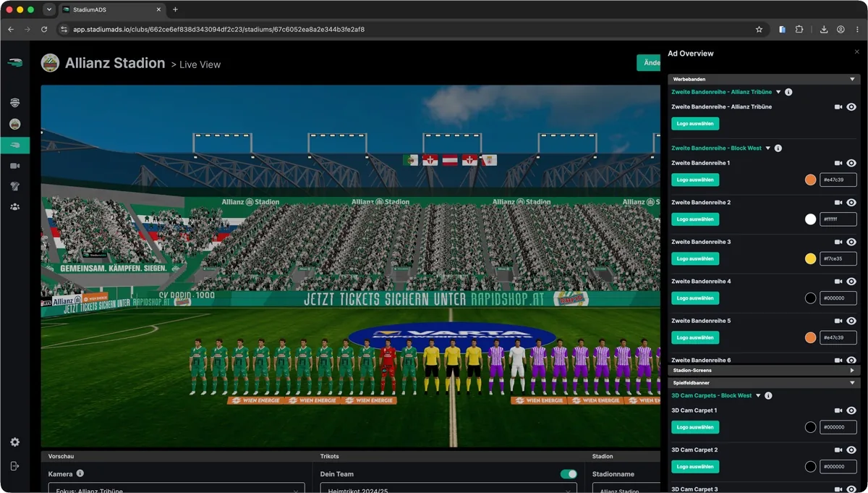The image size is (868, 493).
Task: Open settings gear in sidebar
Action: coord(14,442)
